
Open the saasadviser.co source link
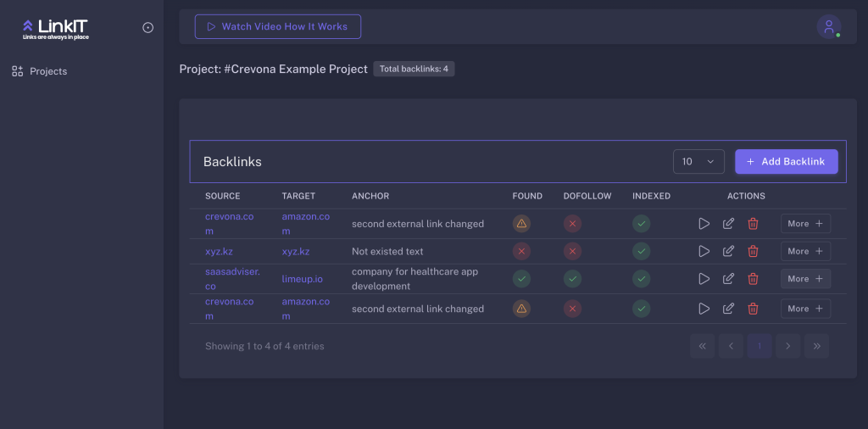pyautogui.click(x=232, y=279)
